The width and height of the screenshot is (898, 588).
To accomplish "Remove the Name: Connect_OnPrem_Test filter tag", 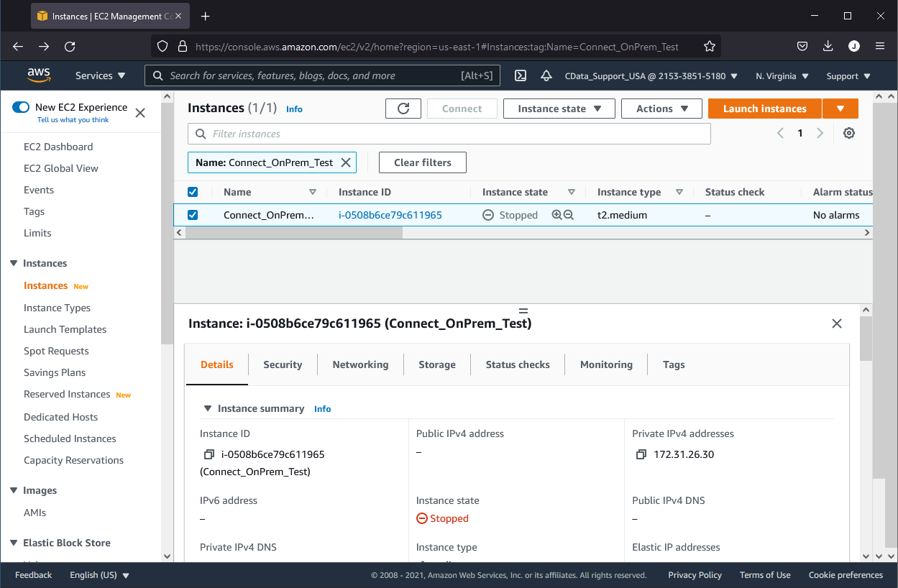I will coord(346,162).
